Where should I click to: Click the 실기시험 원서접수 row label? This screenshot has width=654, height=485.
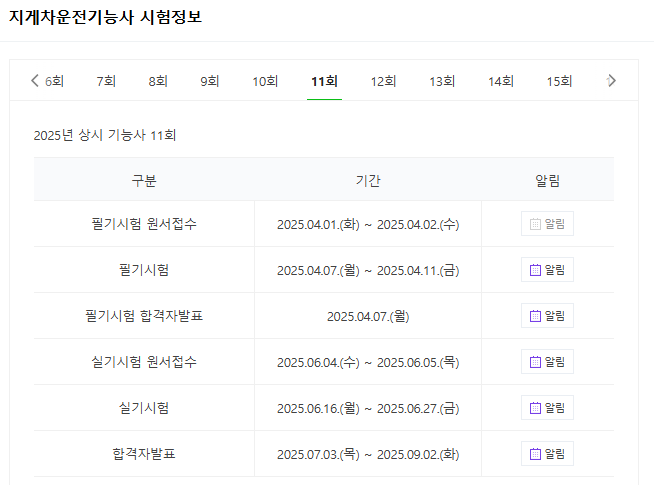[144, 362]
